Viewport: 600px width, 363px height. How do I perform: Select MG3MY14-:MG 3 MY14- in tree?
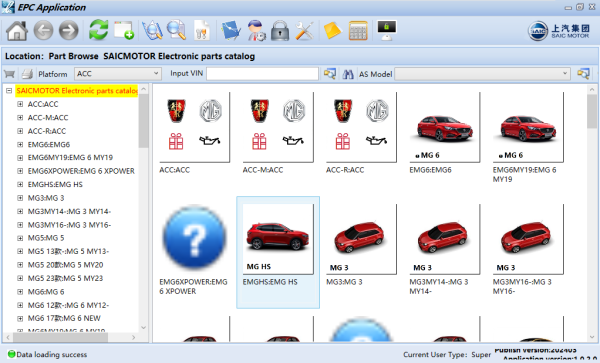click(x=69, y=211)
